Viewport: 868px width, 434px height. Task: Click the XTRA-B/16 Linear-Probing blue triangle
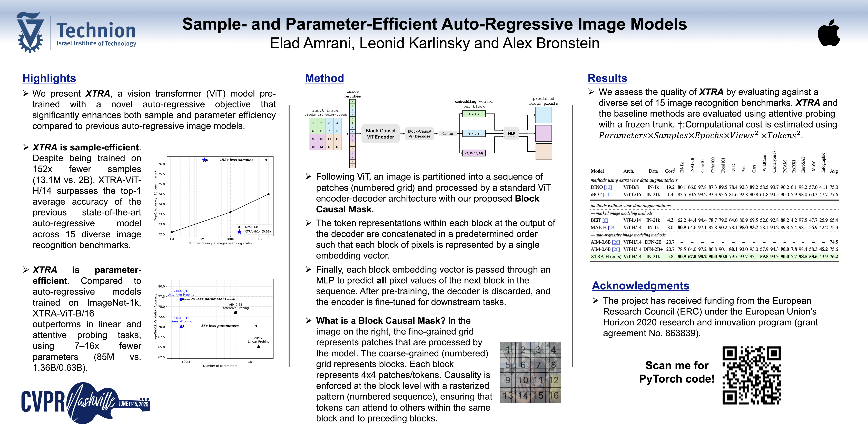(x=181, y=326)
